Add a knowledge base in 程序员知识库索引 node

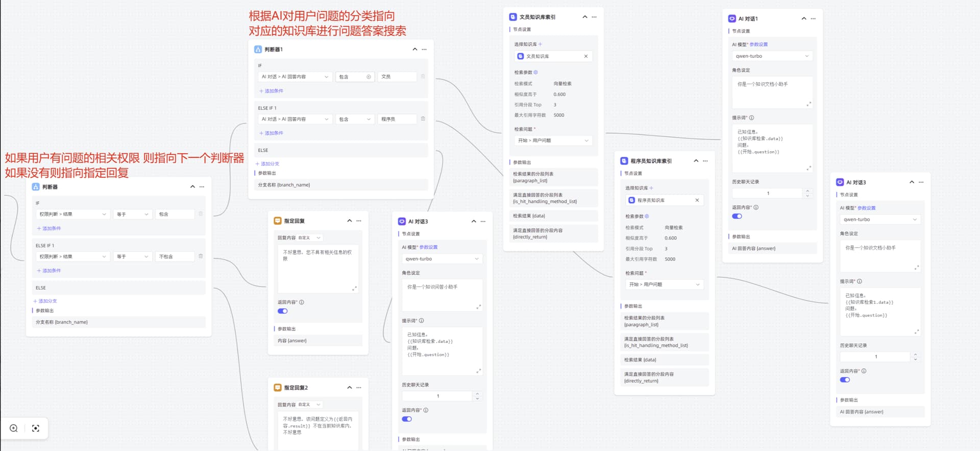652,188
